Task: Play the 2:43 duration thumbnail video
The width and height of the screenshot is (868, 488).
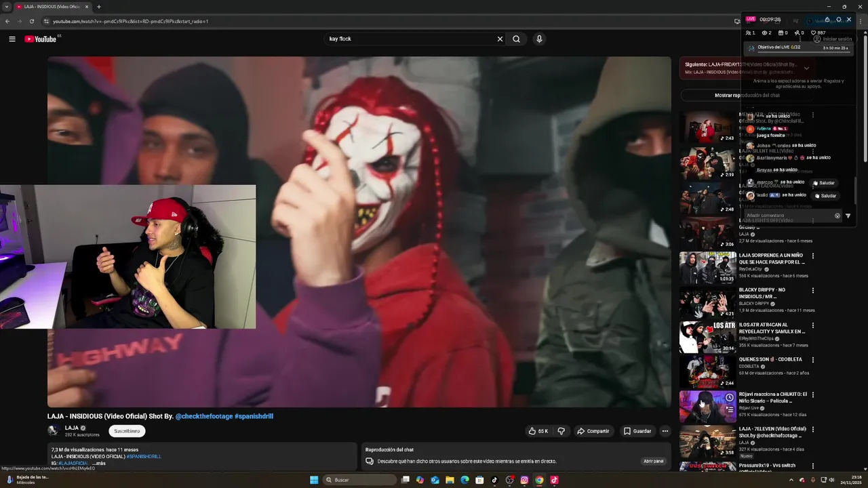Action: [707, 127]
